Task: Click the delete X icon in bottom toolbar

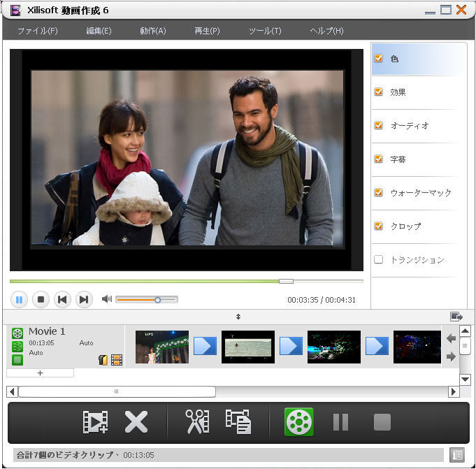Action: (x=136, y=421)
